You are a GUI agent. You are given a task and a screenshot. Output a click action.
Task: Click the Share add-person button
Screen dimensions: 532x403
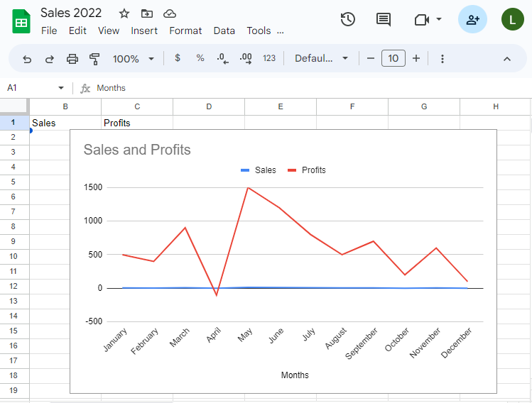[x=472, y=20]
